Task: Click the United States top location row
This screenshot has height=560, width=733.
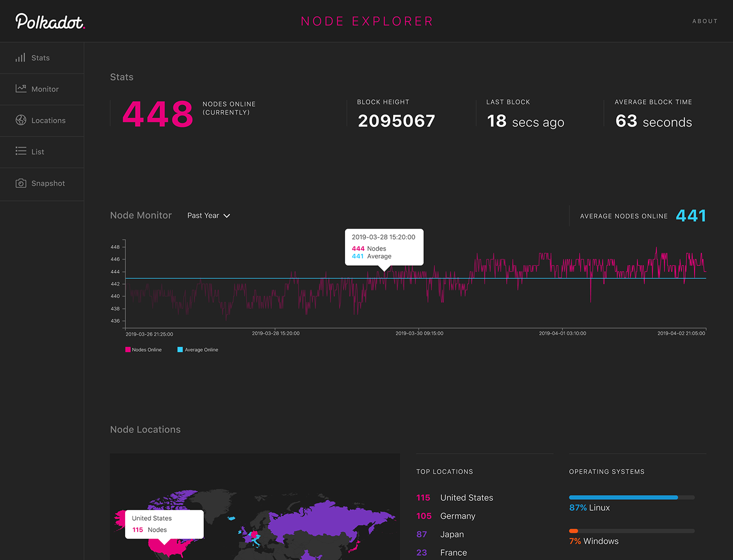Action: pyautogui.click(x=455, y=498)
